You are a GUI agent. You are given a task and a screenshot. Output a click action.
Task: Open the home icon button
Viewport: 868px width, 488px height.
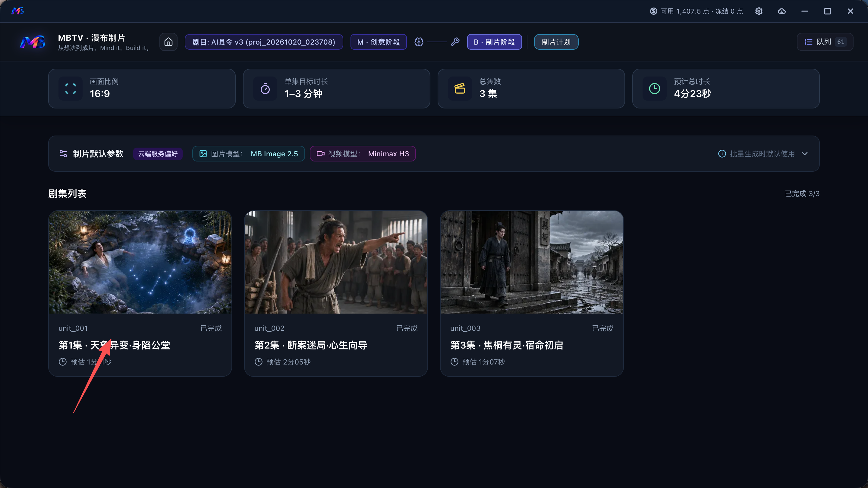pos(168,42)
